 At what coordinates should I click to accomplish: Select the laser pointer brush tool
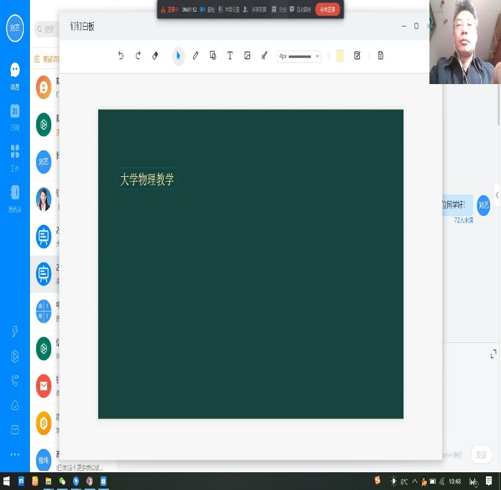pyautogui.click(x=264, y=56)
